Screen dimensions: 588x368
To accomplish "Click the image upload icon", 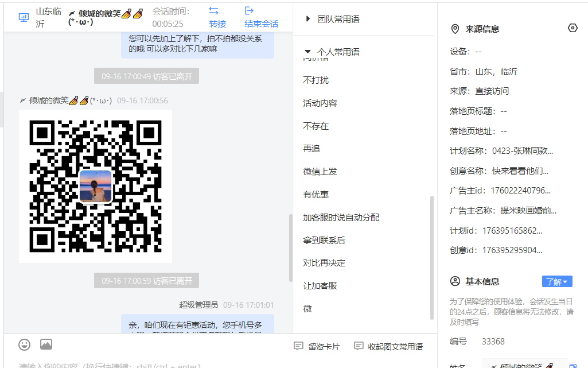I will [46, 344].
